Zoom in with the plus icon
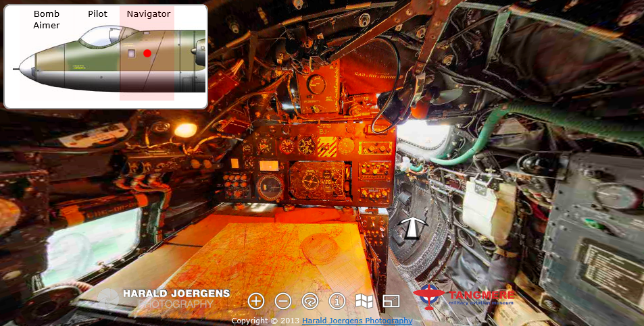This screenshot has width=644, height=326. click(256, 301)
